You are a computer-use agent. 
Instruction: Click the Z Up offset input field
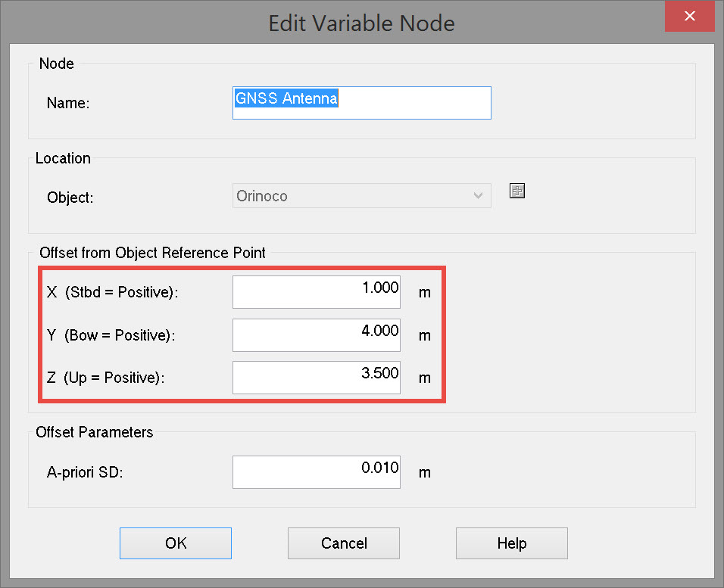[316, 378]
